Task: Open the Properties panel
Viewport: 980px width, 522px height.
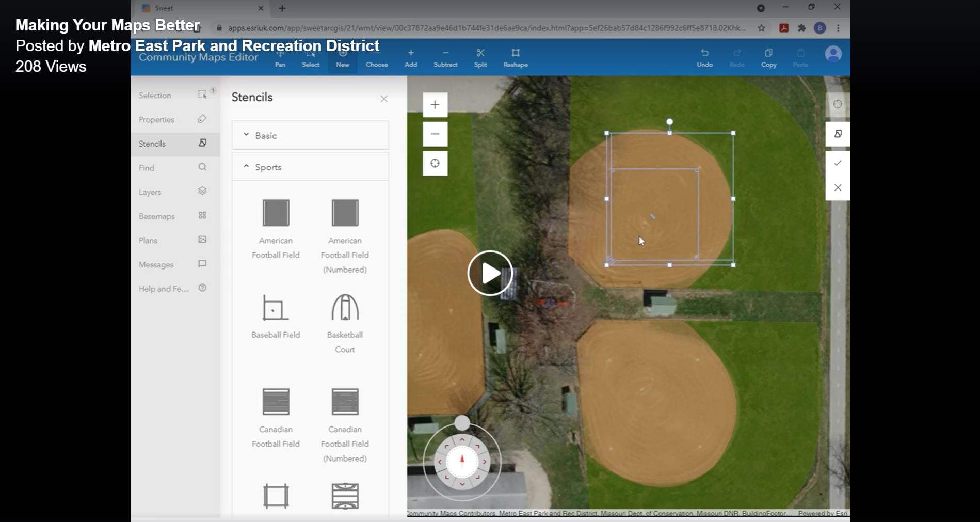Action: (175, 119)
